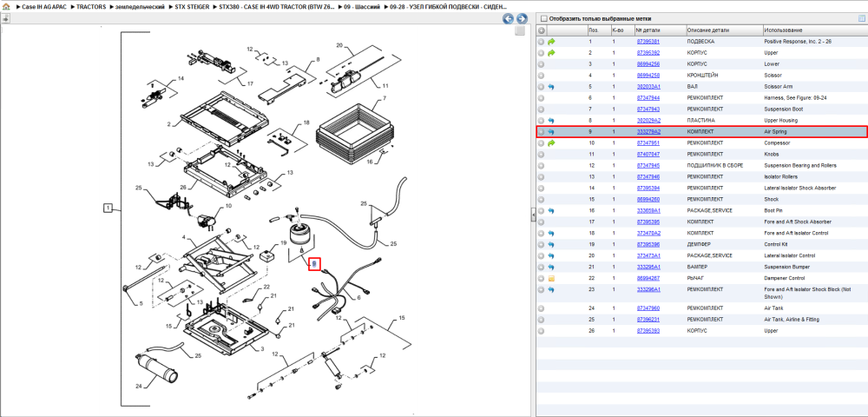868x417 pixels.
Task: Add position 7 Suspension Boot to list
Action: (542, 109)
